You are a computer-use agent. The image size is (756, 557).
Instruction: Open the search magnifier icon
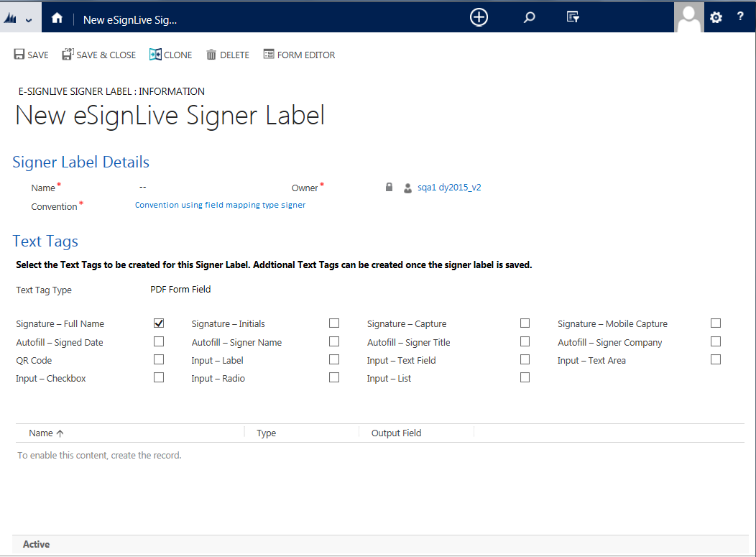529,18
